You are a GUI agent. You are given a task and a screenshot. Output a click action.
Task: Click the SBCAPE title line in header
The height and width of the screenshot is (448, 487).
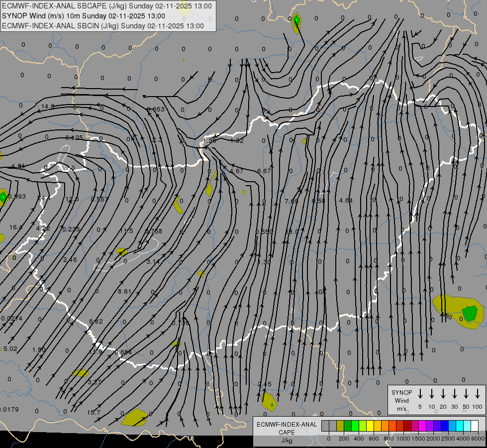tap(107, 6)
